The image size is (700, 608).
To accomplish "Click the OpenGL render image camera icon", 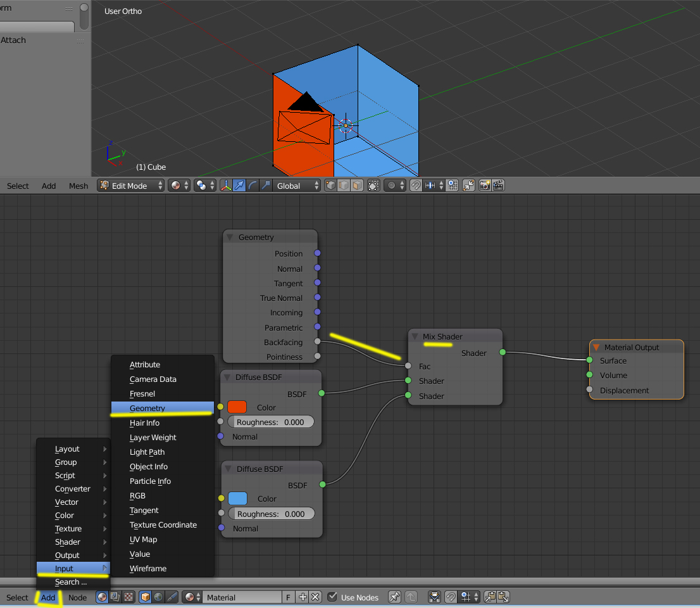I will 485,186.
